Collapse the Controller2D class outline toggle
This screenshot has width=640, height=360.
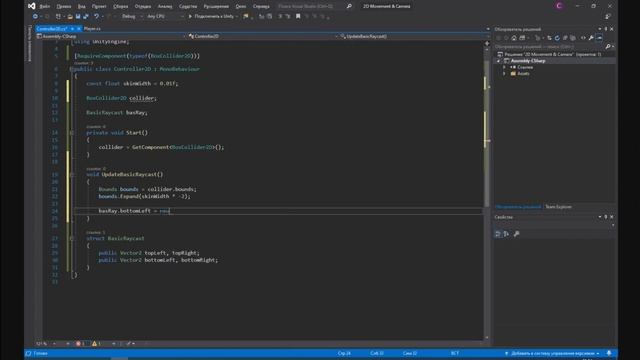pyautogui.click(x=71, y=69)
